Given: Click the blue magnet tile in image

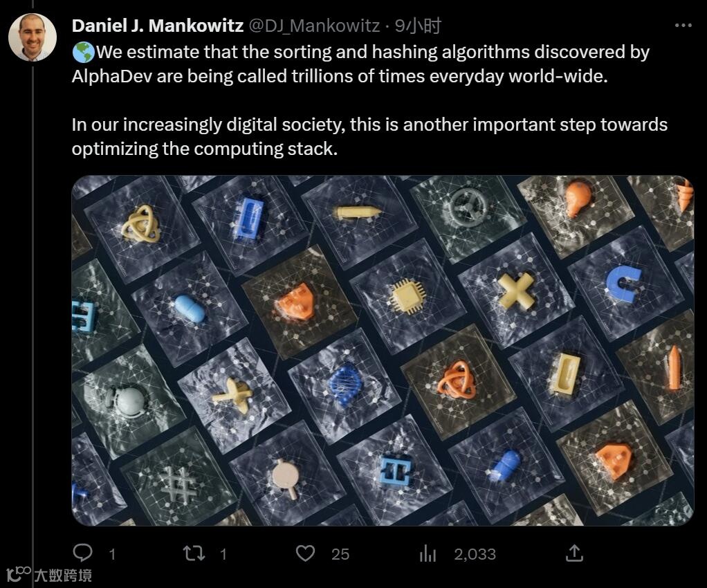Looking at the screenshot, I should point(625,283).
